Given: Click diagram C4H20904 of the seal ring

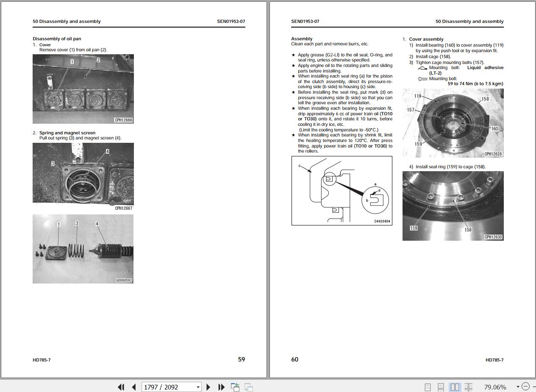Looking at the screenshot, I should point(342,191).
